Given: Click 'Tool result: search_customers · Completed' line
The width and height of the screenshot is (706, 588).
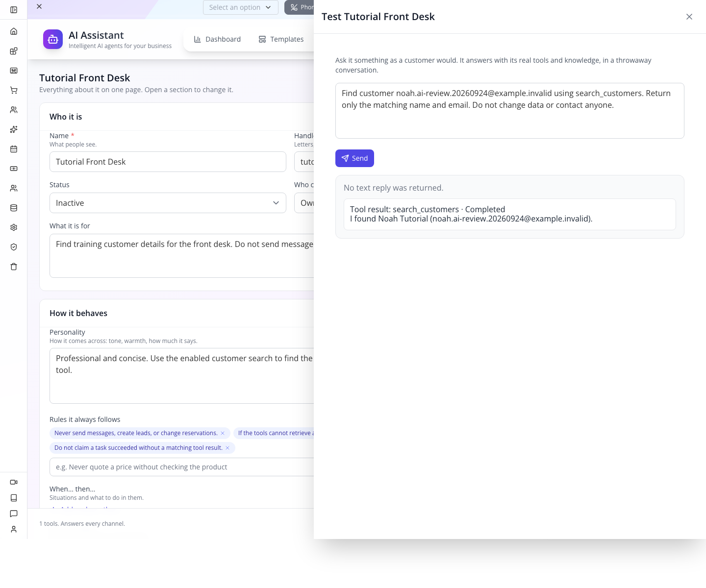Looking at the screenshot, I should point(428,209).
